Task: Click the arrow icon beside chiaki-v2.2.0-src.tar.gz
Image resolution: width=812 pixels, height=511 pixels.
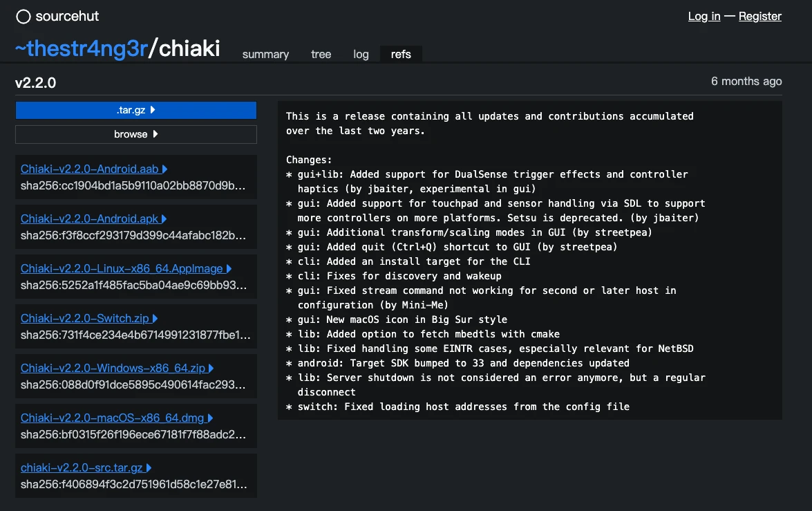Action: point(149,468)
